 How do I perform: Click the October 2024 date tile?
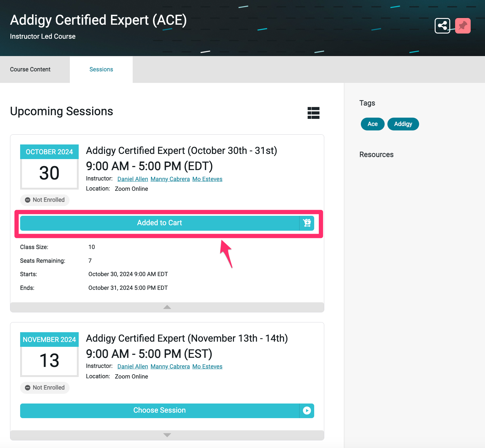(x=49, y=167)
